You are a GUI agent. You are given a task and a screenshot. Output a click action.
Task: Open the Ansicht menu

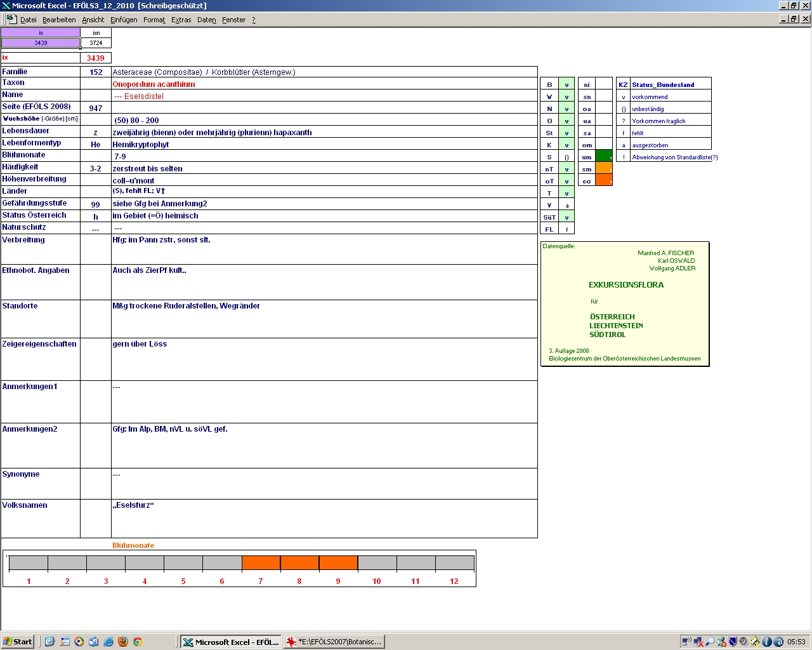(93, 20)
